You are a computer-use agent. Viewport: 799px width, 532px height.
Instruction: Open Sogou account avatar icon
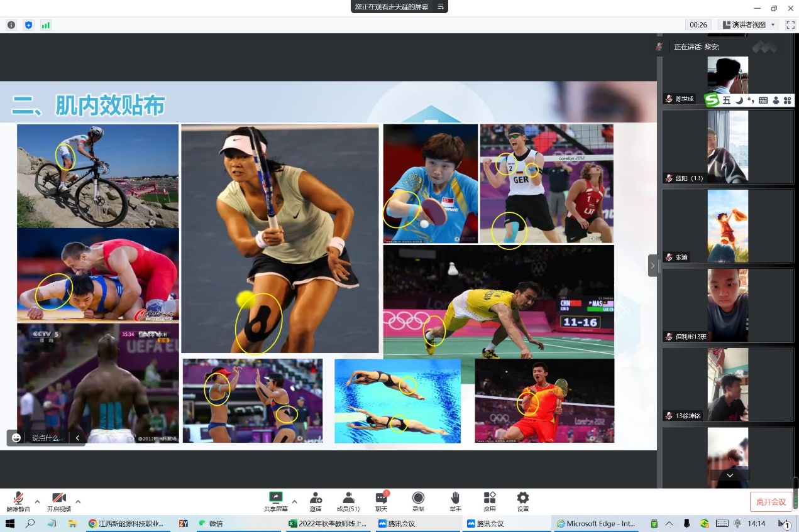[x=776, y=100]
